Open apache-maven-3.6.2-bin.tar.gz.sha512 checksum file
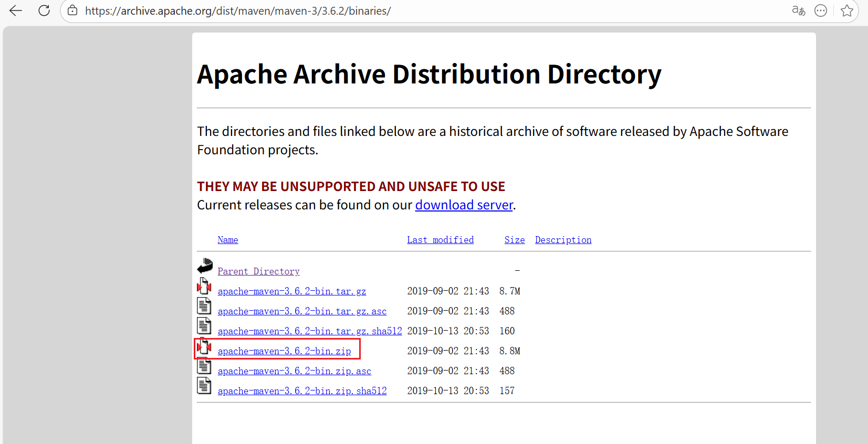 (x=310, y=331)
